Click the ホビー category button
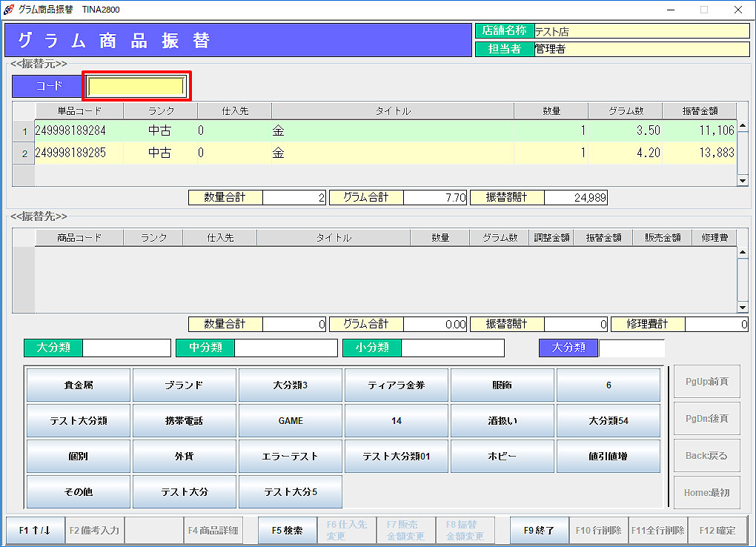 coord(502,457)
